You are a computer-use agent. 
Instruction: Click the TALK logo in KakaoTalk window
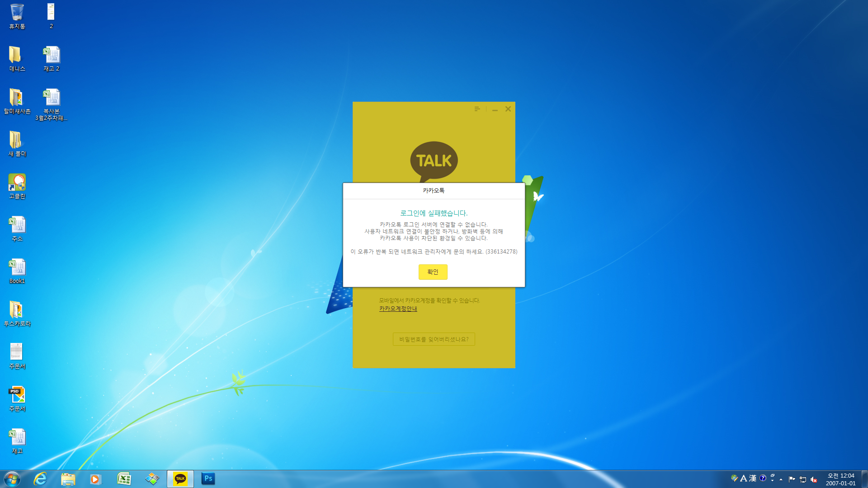pyautogui.click(x=434, y=161)
